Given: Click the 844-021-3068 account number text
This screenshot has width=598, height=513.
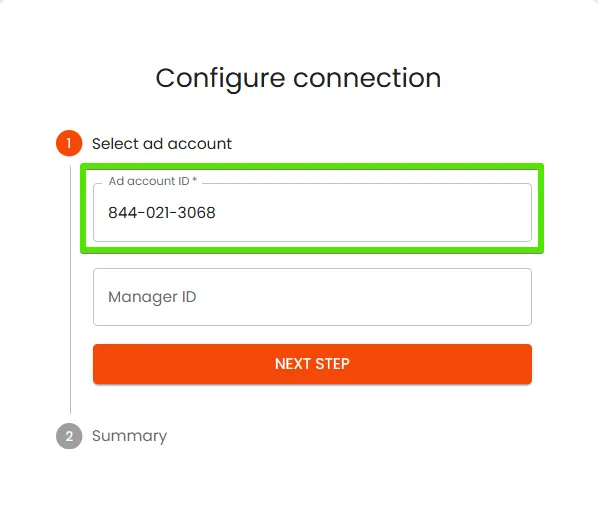Looking at the screenshot, I should [x=162, y=212].
